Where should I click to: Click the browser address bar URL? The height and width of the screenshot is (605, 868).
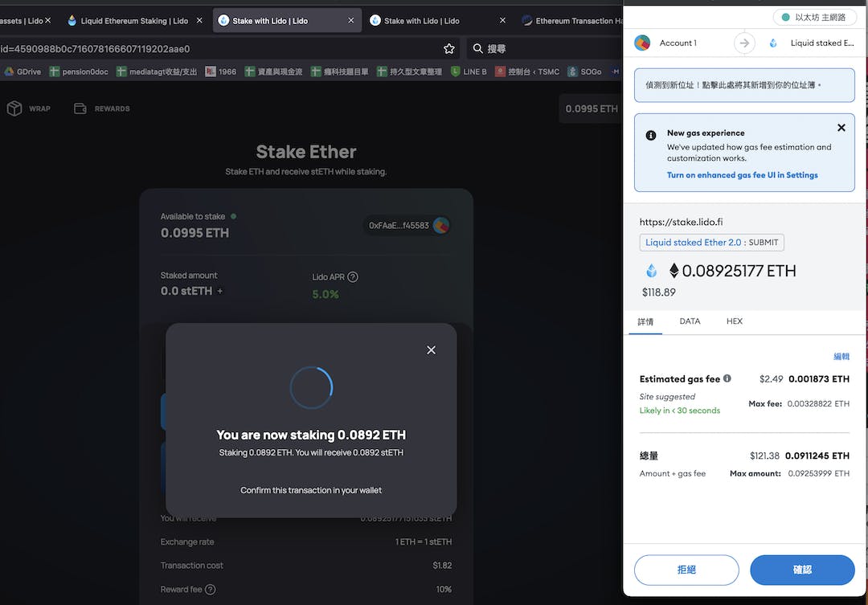(x=95, y=49)
